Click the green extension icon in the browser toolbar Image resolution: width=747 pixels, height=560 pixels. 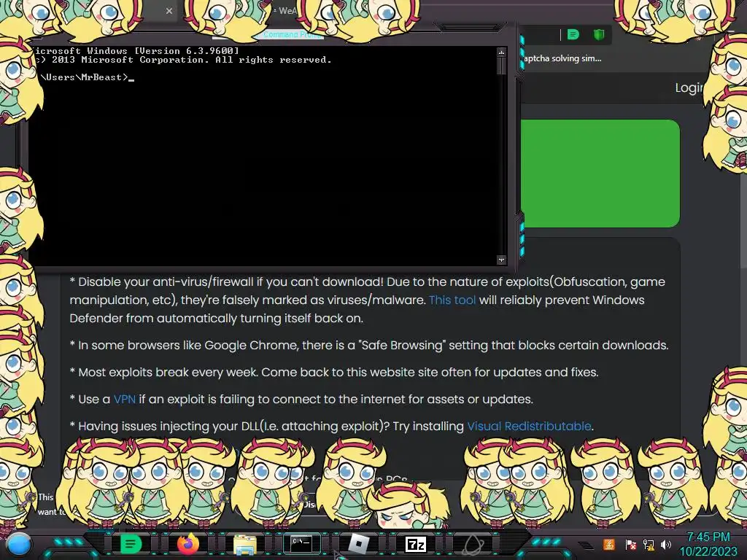click(x=573, y=34)
